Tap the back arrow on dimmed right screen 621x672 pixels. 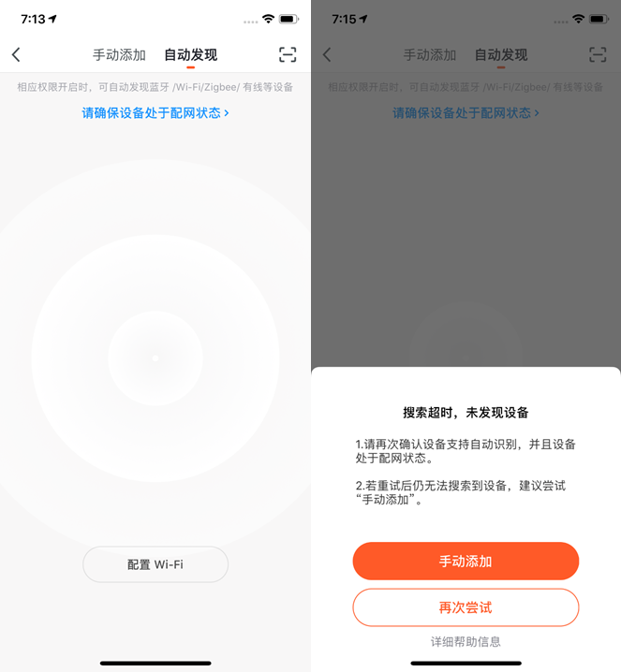tap(327, 55)
